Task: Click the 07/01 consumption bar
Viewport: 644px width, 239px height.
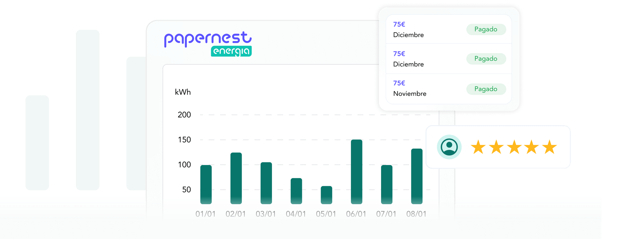Action: pos(387,184)
